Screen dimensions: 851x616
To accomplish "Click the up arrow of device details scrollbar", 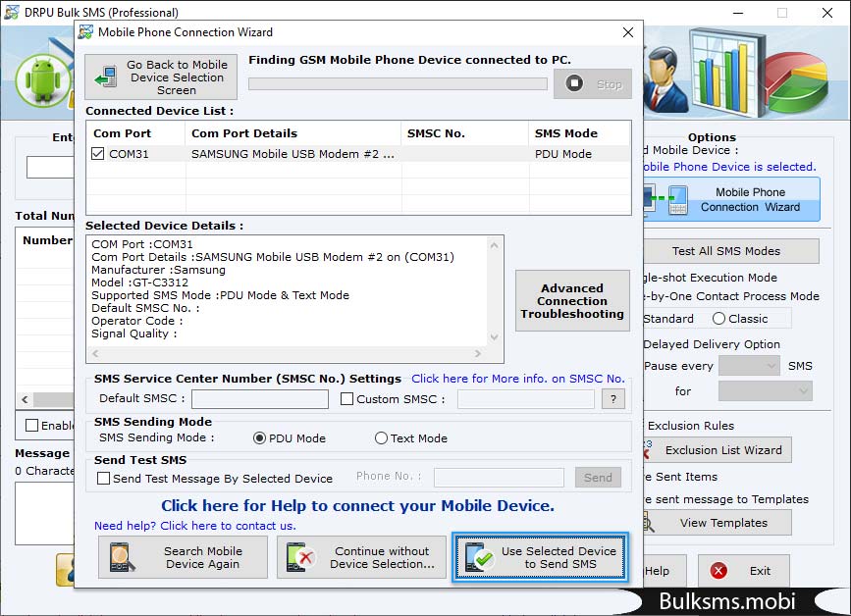I will coord(494,245).
